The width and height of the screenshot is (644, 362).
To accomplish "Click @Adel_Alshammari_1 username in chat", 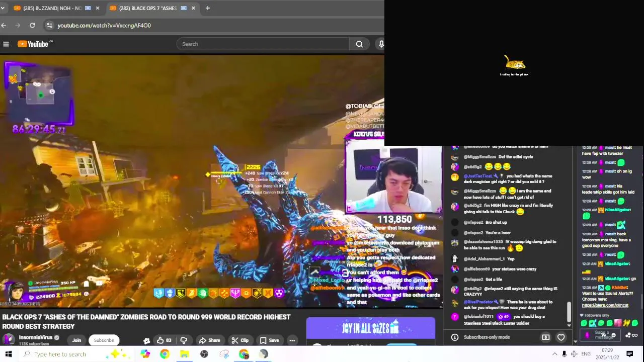I will (484, 259).
